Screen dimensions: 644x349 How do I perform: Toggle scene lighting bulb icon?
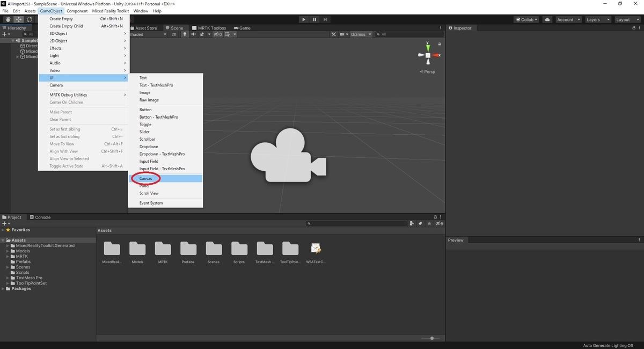point(185,34)
